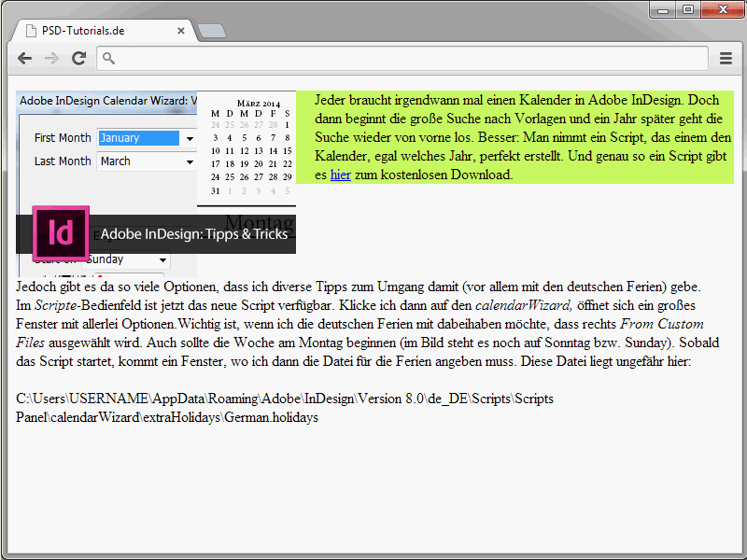The height and width of the screenshot is (560, 747).
Task: Click the 'Last Month' label
Action: (63, 161)
